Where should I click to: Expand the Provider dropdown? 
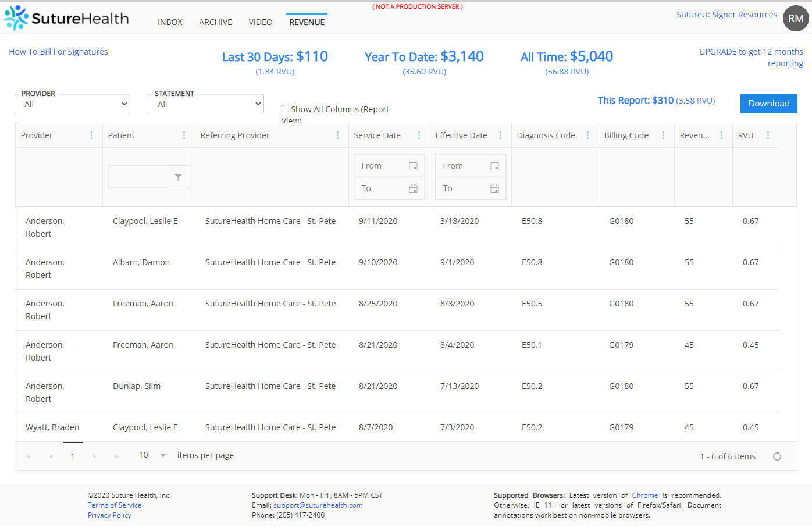pyautogui.click(x=72, y=104)
